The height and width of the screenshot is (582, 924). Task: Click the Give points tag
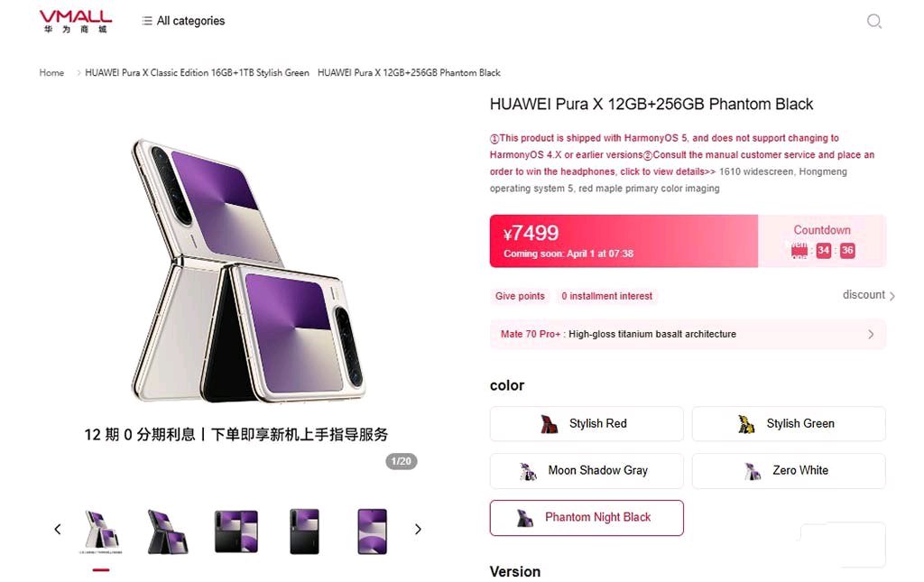pos(520,296)
